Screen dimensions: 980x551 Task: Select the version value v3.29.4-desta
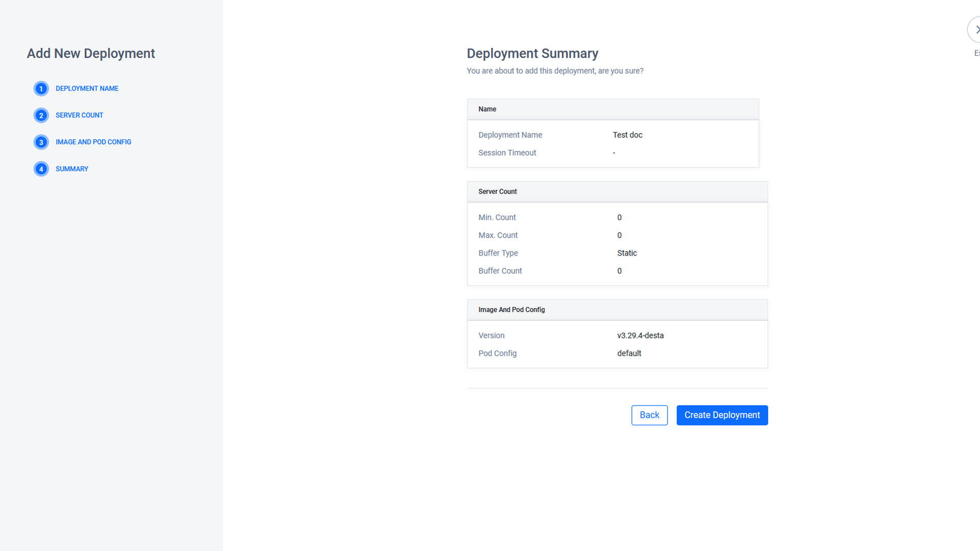[640, 336]
